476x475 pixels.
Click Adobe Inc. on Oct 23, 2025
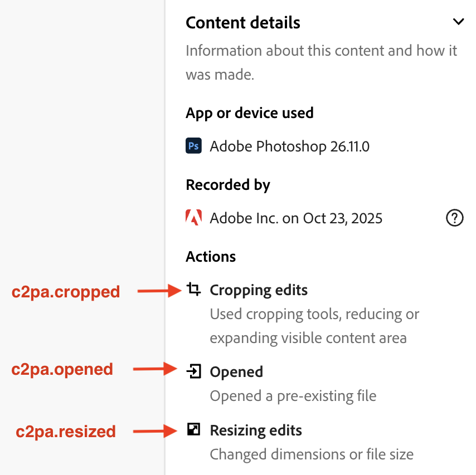(x=296, y=218)
